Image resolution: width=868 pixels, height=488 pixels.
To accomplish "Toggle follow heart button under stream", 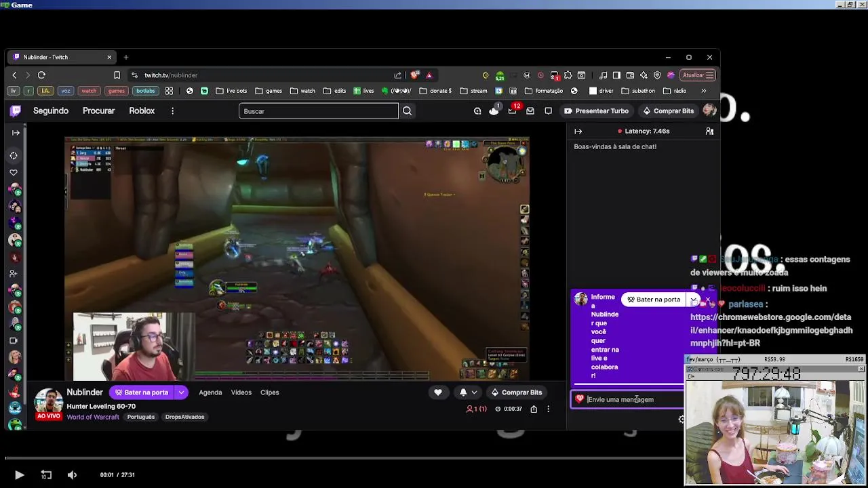I will tap(438, 392).
